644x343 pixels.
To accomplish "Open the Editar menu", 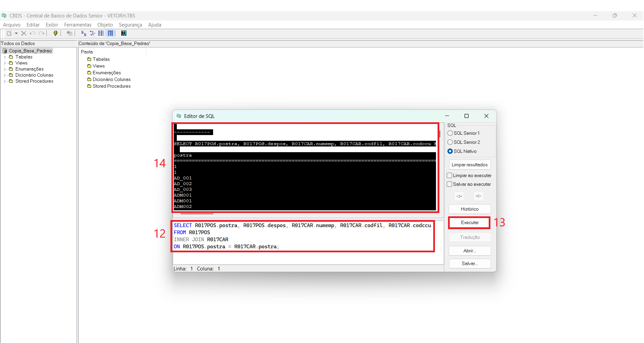I will [x=33, y=25].
